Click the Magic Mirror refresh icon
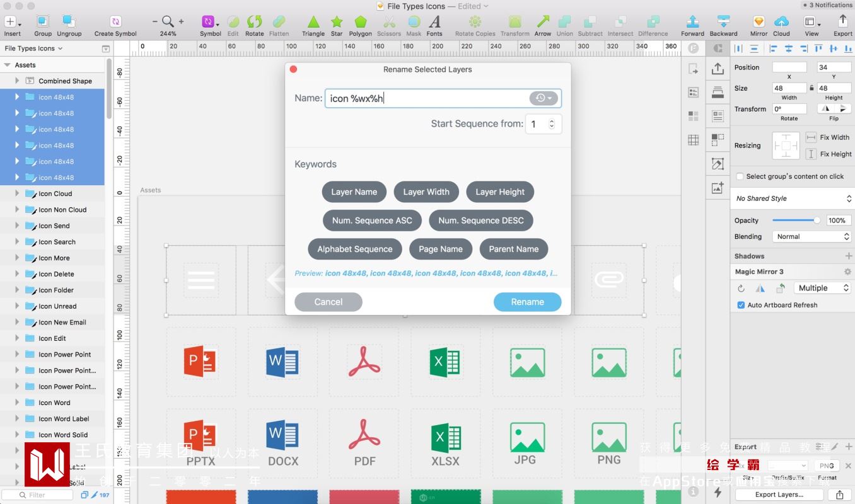Screen dimensions: 855x504 click(x=742, y=289)
